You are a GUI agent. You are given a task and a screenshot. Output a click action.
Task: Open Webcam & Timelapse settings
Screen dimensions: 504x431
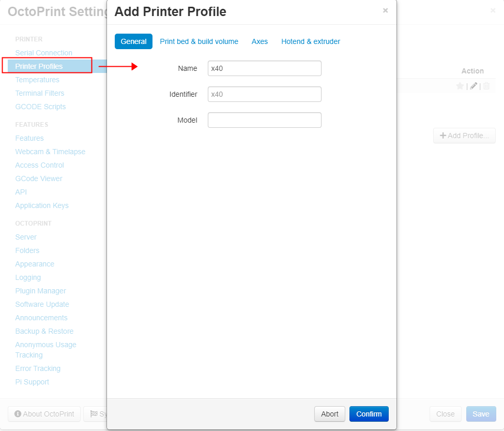tap(51, 152)
